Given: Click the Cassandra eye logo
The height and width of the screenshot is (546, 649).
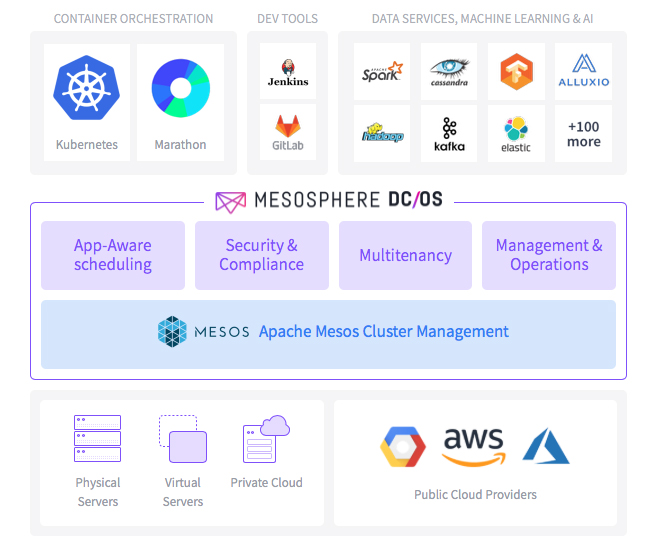Looking at the screenshot, I should (449, 72).
